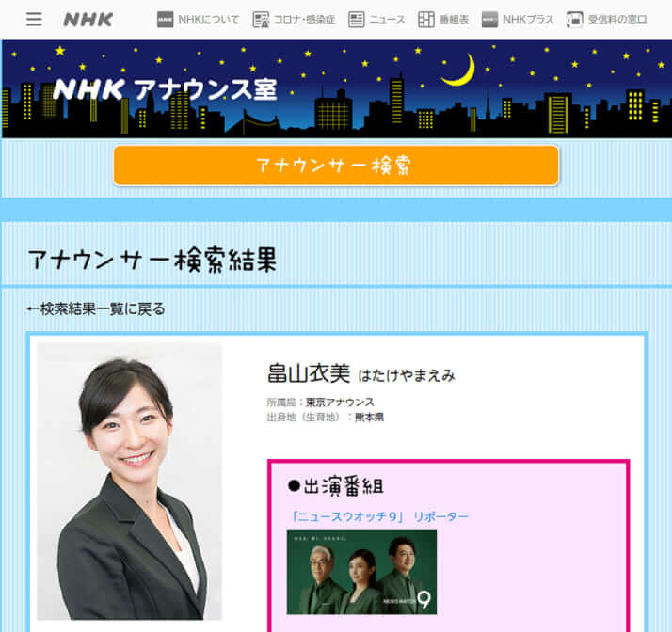The image size is (672, 632).
Task: Click the reading はたけやまえみ
Action: click(x=406, y=375)
